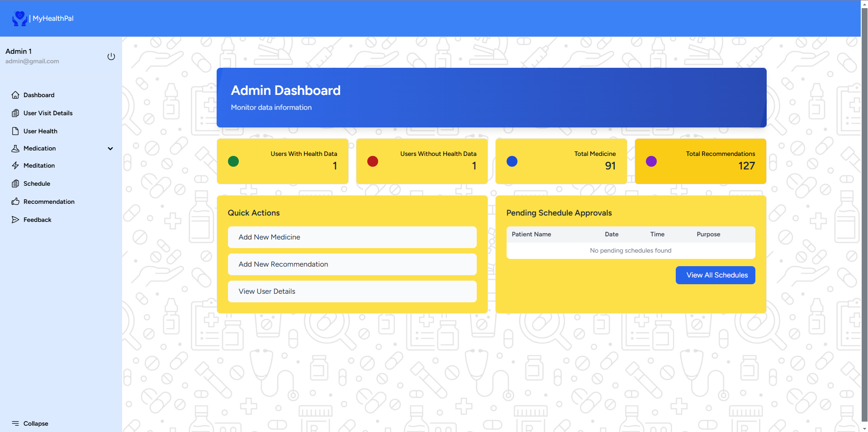Click the Meditation lightning bolt icon

click(15, 165)
